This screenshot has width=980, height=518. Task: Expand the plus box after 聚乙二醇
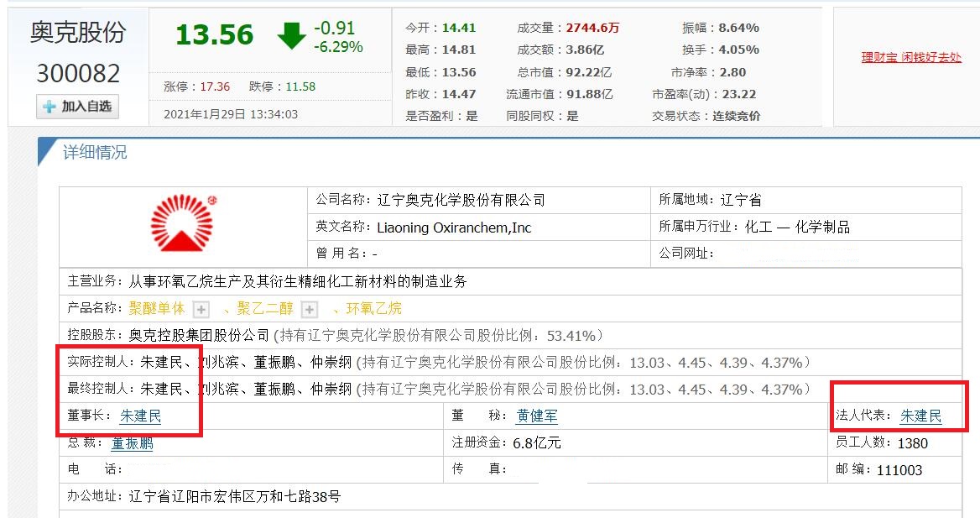310,309
